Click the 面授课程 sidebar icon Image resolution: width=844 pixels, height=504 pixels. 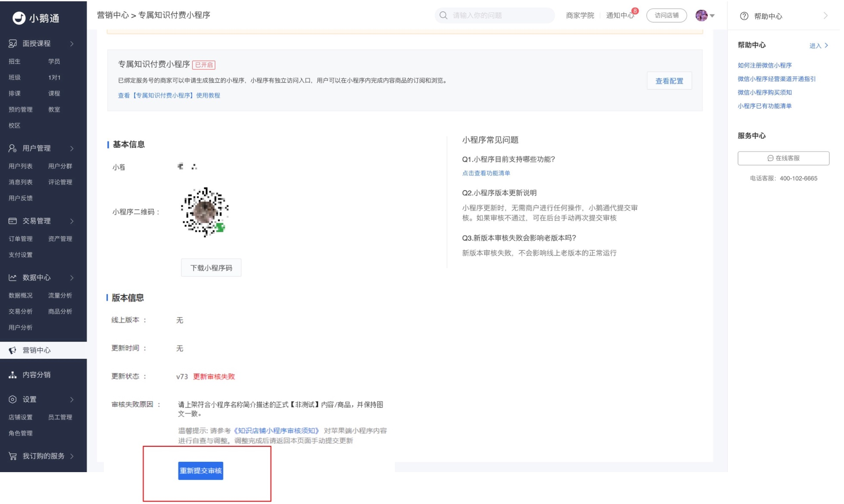13,44
